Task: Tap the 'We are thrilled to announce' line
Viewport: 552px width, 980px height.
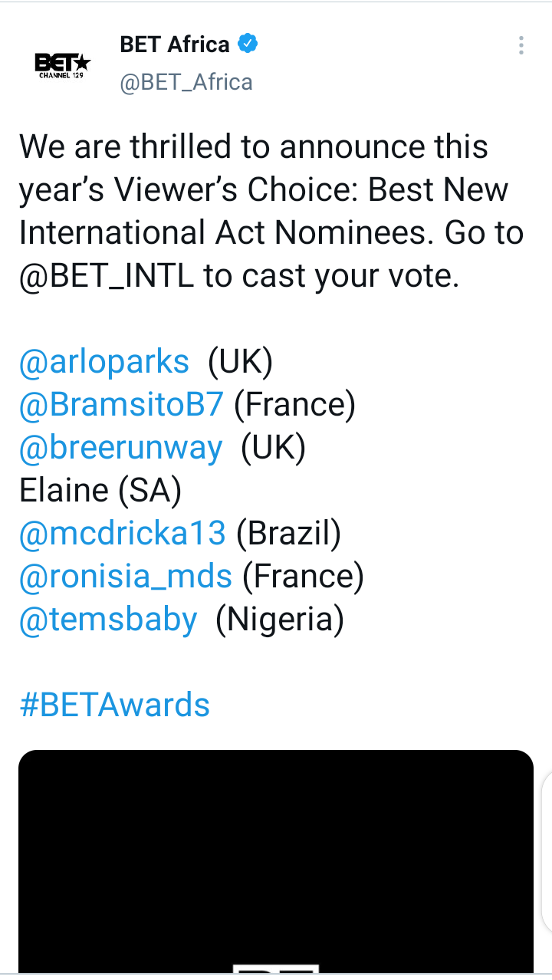Action: (253, 147)
